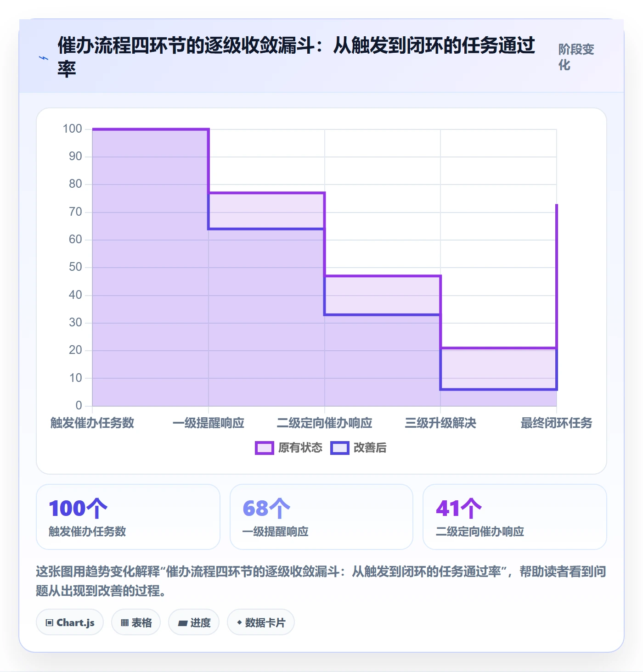Click the description paragraph starting 这张图用趋势变化

[321, 581]
